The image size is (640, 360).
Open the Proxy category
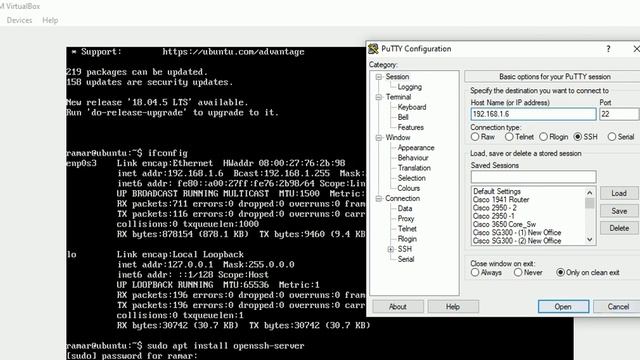coord(406,219)
